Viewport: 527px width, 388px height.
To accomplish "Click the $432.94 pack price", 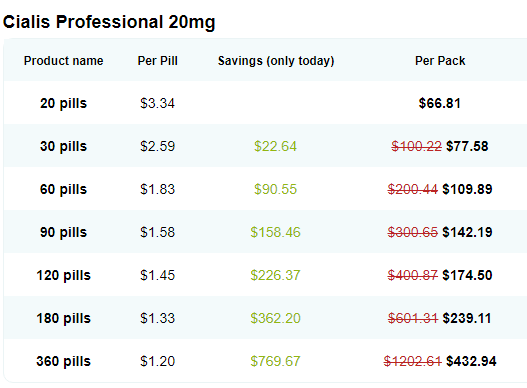I will point(471,361).
